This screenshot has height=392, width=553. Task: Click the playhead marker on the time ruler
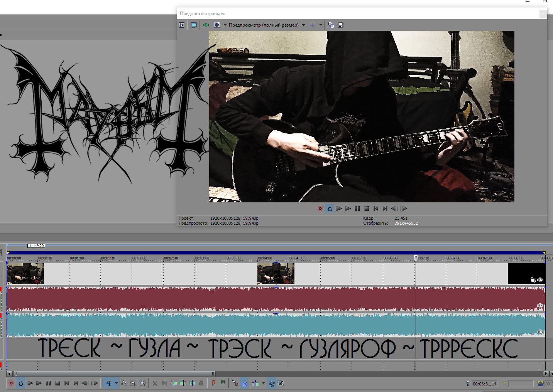[416, 258]
